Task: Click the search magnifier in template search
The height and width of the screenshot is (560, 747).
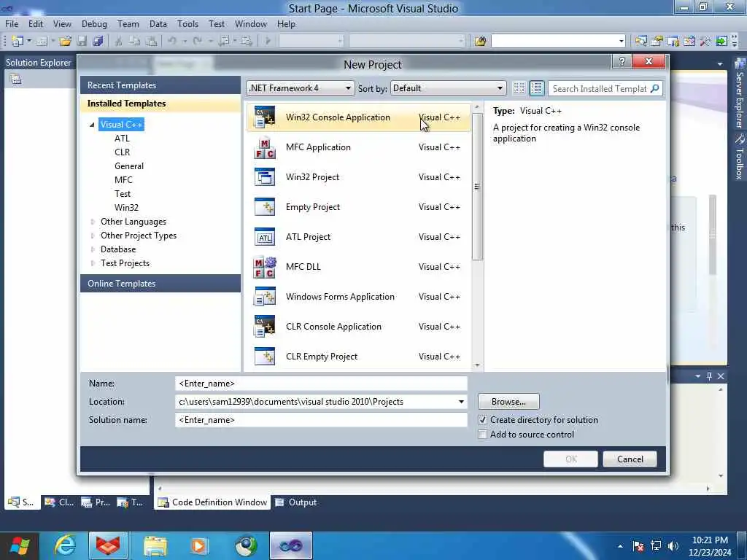Action: coord(655,88)
